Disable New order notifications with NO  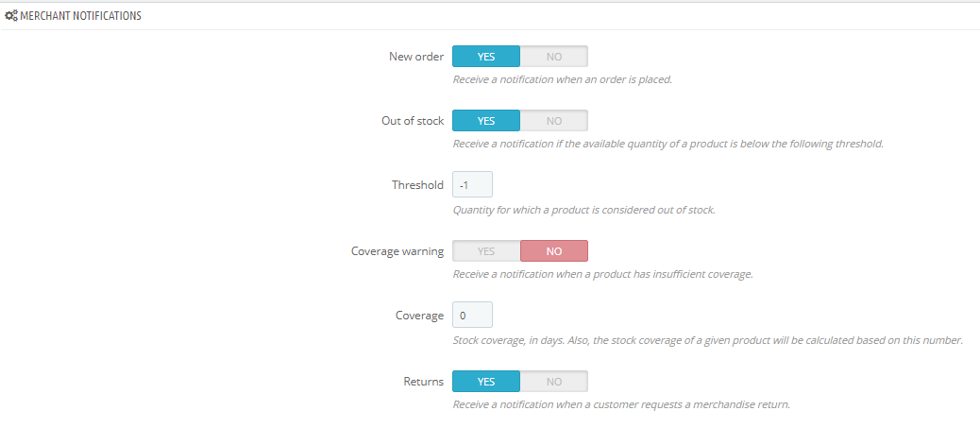coord(554,57)
